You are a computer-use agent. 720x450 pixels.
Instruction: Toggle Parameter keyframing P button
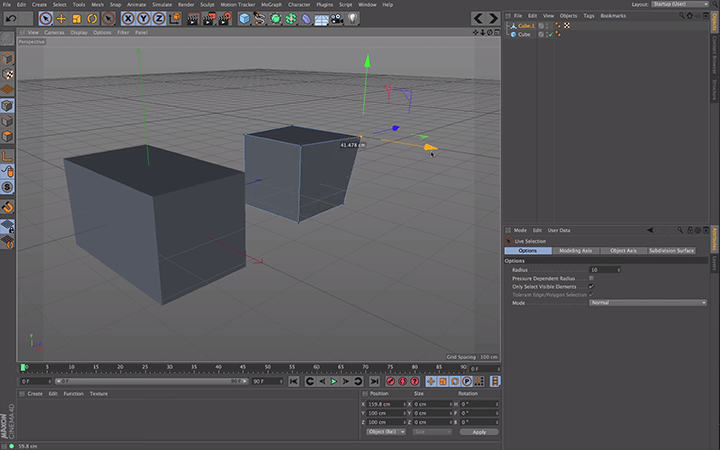coord(467,381)
